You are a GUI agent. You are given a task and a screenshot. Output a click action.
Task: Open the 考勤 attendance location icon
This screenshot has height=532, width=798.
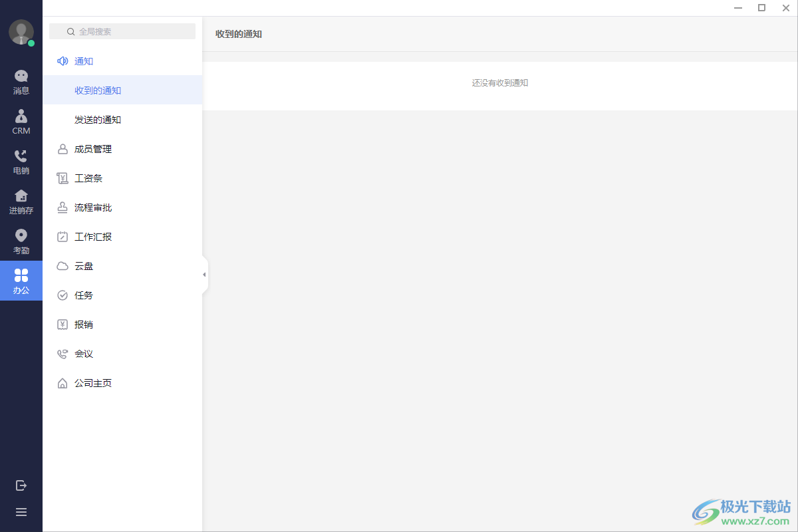[21, 242]
